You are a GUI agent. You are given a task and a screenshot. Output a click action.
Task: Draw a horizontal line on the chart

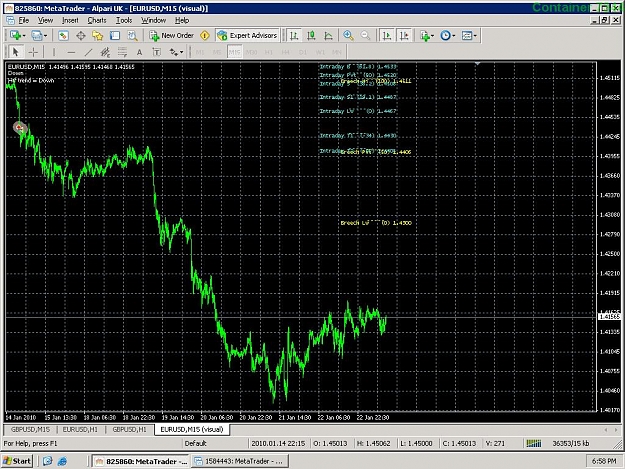click(x=71, y=52)
